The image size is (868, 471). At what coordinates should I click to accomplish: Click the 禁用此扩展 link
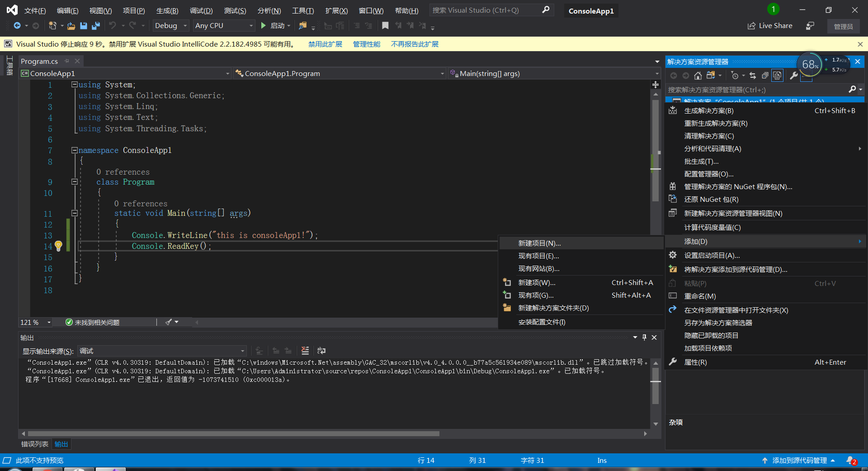point(325,44)
